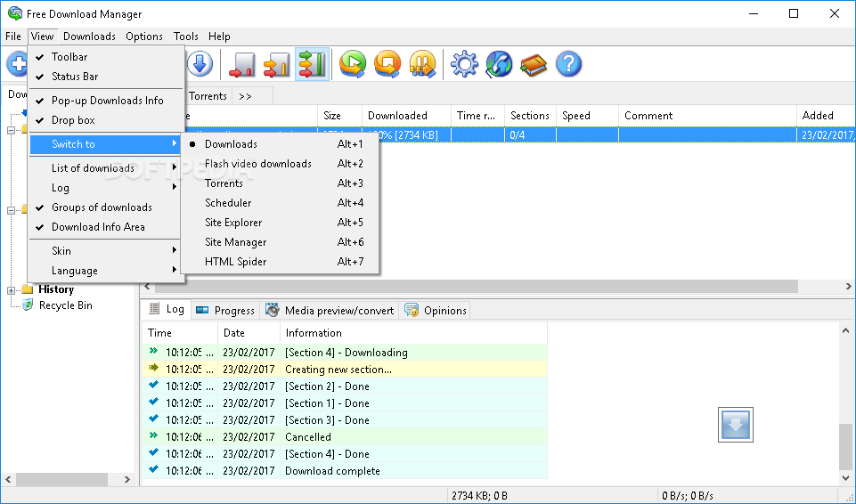856x504 pixels.
Task: Click the green start all downloads icon
Action: click(x=353, y=64)
